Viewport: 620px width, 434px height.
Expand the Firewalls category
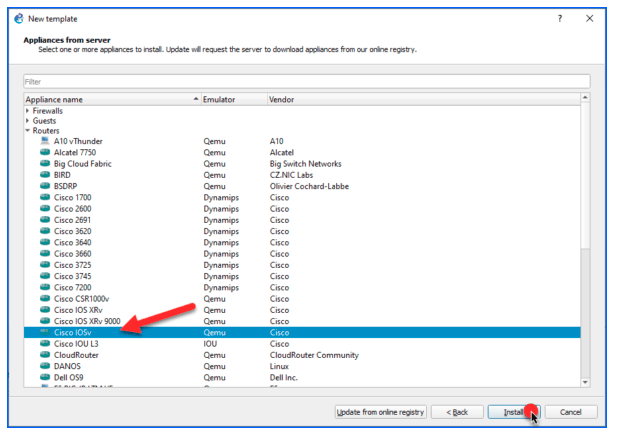[28, 111]
